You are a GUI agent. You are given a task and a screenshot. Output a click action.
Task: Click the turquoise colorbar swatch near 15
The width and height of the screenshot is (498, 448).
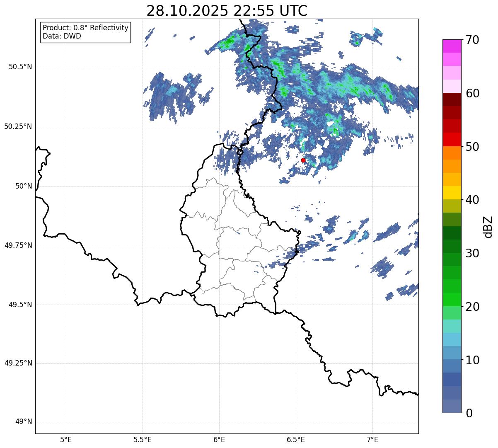[452, 326]
